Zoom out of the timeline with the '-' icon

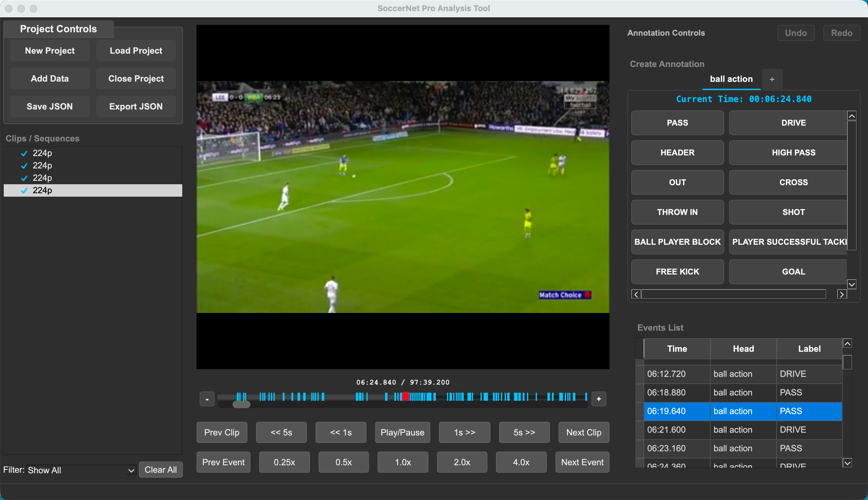click(x=207, y=399)
